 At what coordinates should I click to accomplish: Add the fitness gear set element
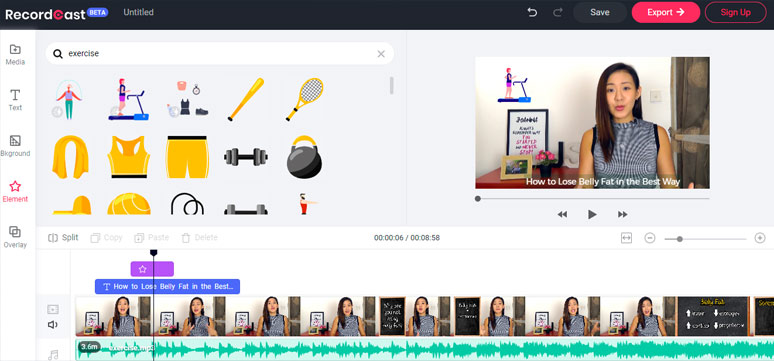[x=187, y=99]
